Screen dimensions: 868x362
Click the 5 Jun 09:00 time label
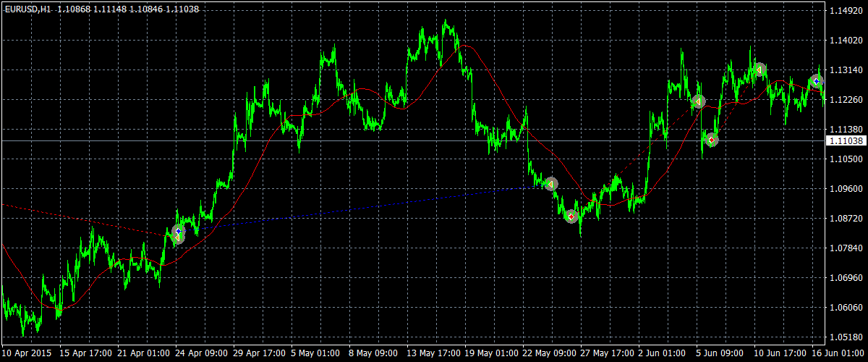tap(720, 354)
